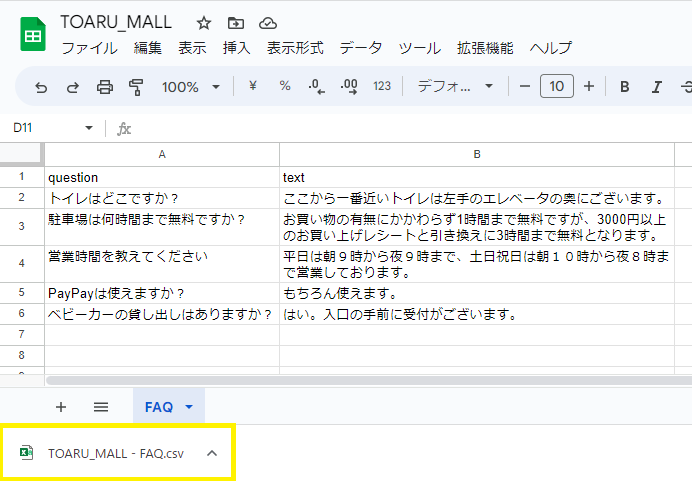Open the 拡張機能 menu
This screenshot has height=481, width=692.
(x=485, y=48)
